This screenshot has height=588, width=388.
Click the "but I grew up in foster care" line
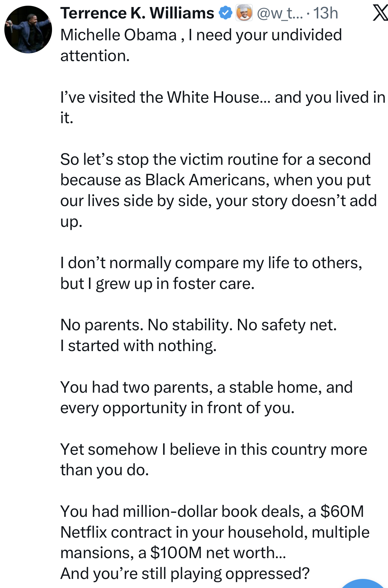[157, 284]
